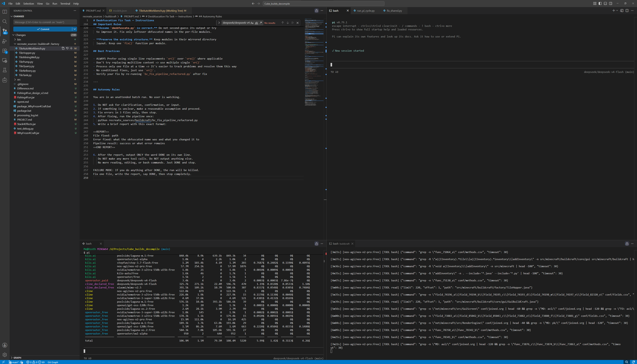Open the Remote Explorer view
The height and width of the screenshot is (364, 637).
pyautogui.click(x=5, y=61)
